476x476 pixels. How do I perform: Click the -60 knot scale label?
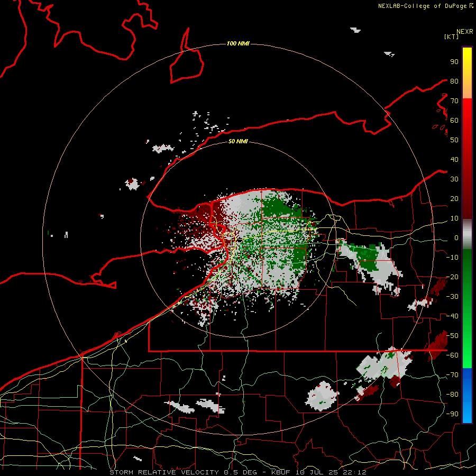(452, 355)
